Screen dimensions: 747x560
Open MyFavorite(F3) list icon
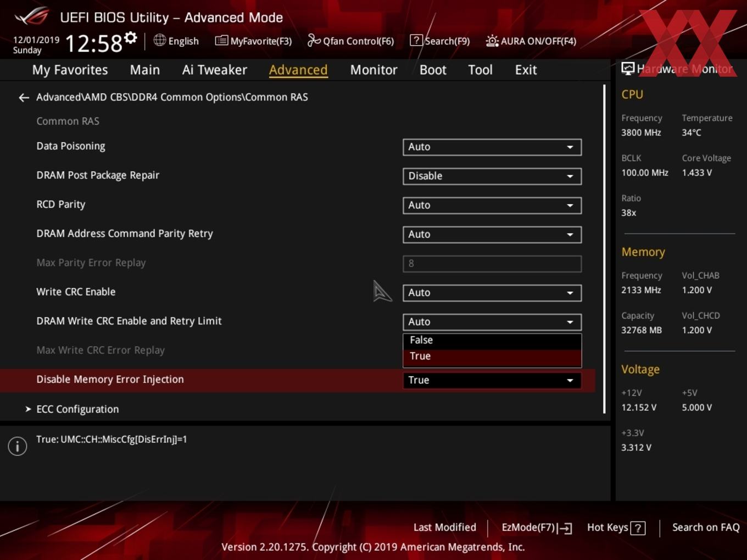[x=221, y=41]
